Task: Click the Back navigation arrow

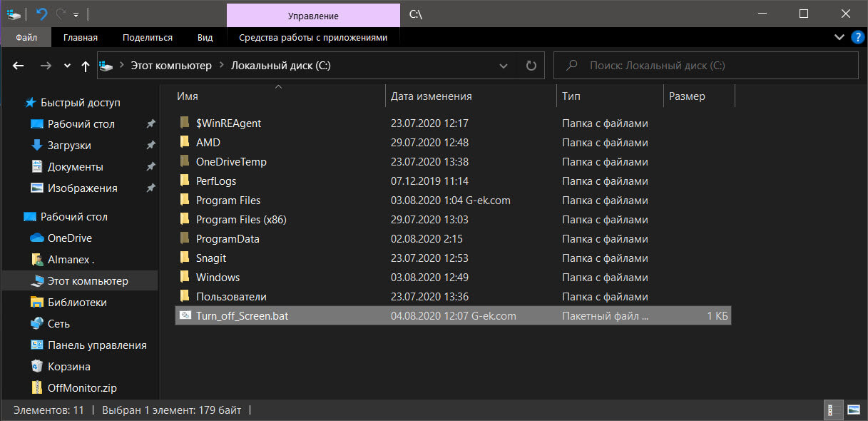Action: point(19,66)
